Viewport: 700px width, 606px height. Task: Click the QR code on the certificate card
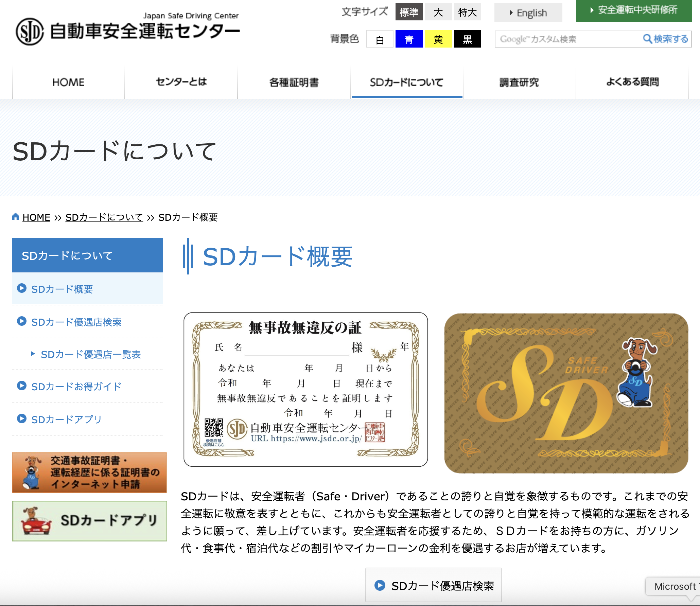click(x=214, y=427)
